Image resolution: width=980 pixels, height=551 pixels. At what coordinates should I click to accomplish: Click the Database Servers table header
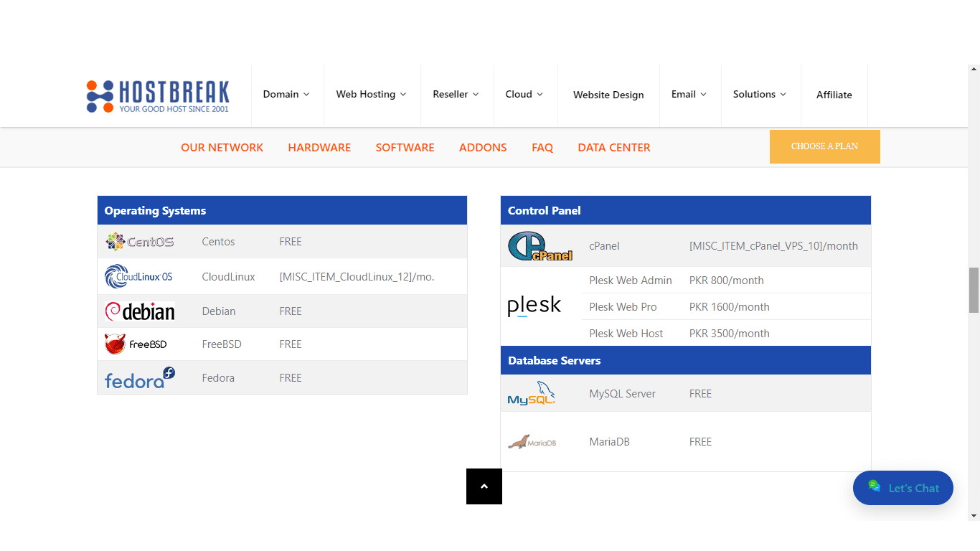click(x=686, y=360)
